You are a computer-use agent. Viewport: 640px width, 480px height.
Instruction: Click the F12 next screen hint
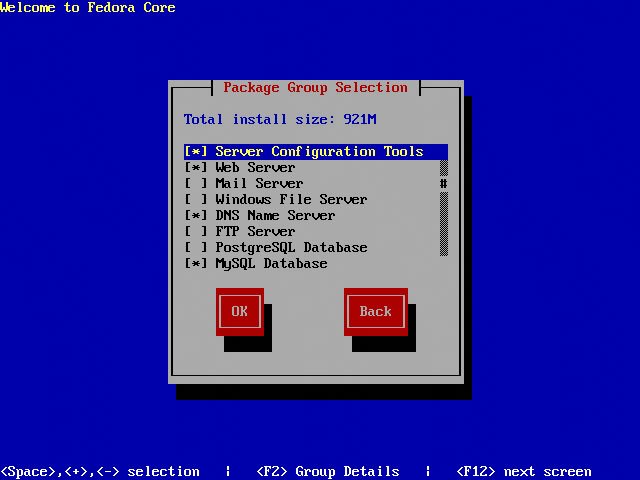tap(524, 471)
